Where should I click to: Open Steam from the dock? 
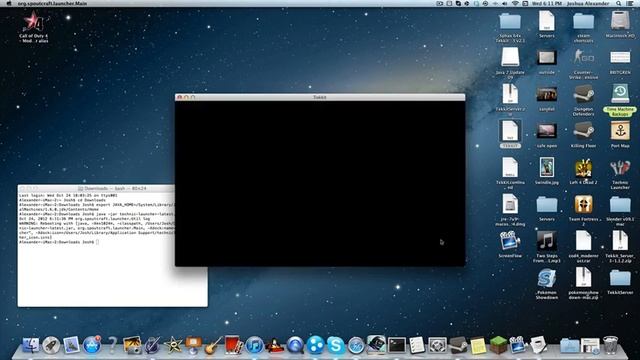click(458, 345)
